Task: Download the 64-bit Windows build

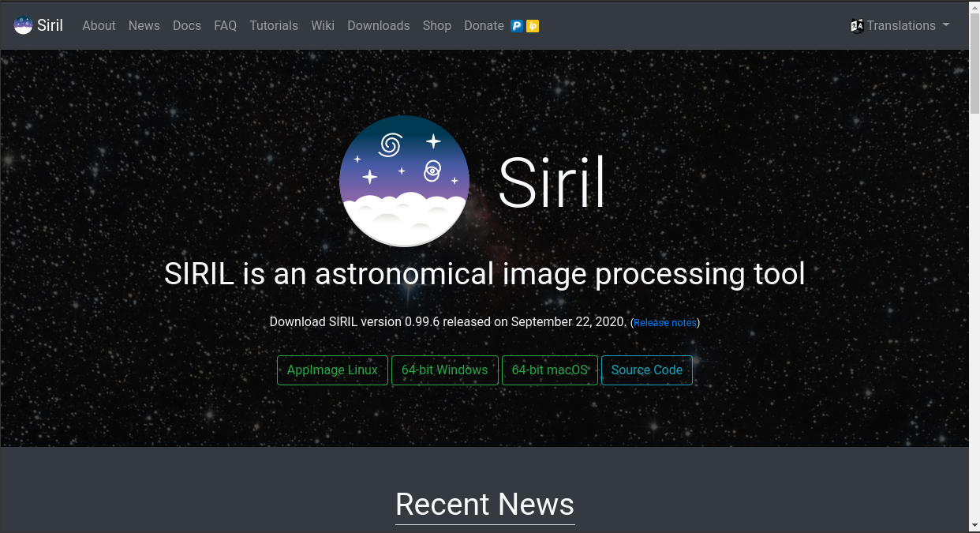Action: pyautogui.click(x=445, y=370)
